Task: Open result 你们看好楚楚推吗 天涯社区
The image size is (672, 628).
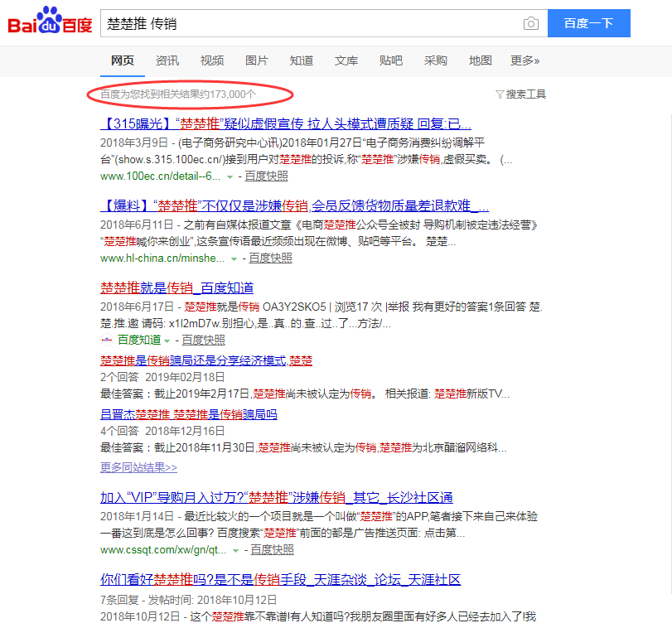Action: point(281,580)
